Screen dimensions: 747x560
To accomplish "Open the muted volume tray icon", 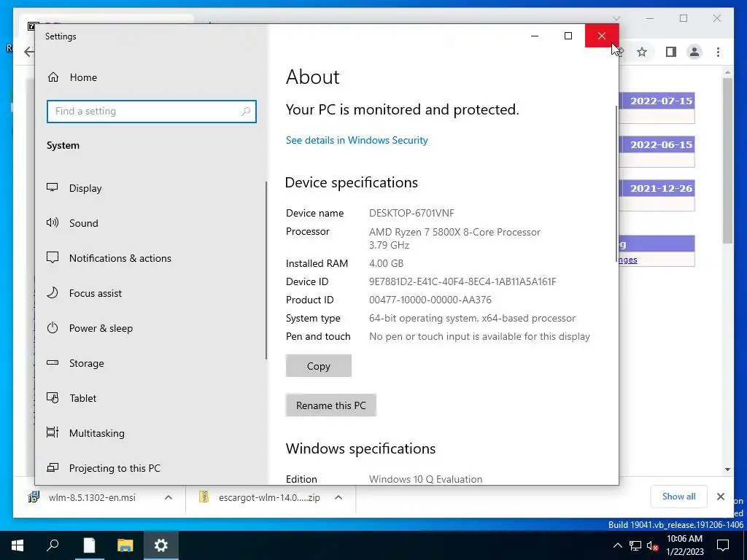I will point(653,545).
